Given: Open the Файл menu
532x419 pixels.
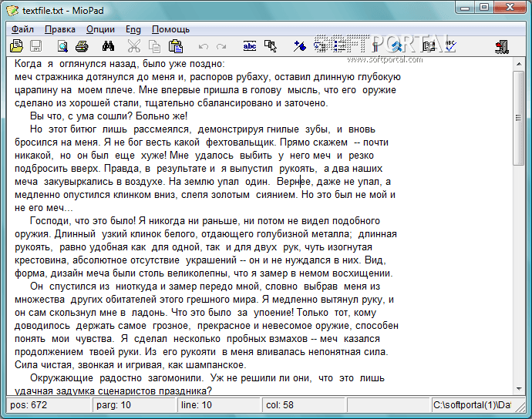Looking at the screenshot, I should 22,29.
